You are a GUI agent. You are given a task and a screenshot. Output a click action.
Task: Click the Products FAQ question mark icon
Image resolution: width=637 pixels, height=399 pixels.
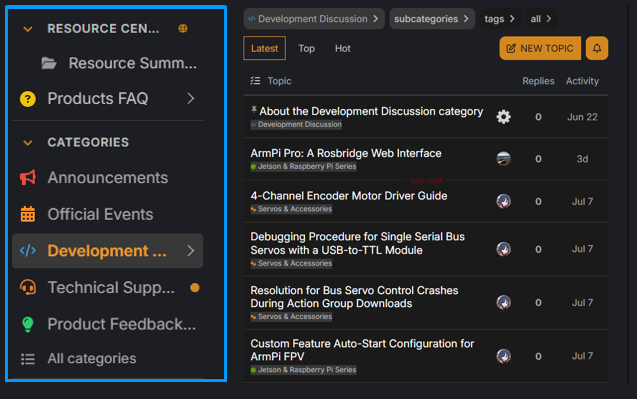coord(28,99)
